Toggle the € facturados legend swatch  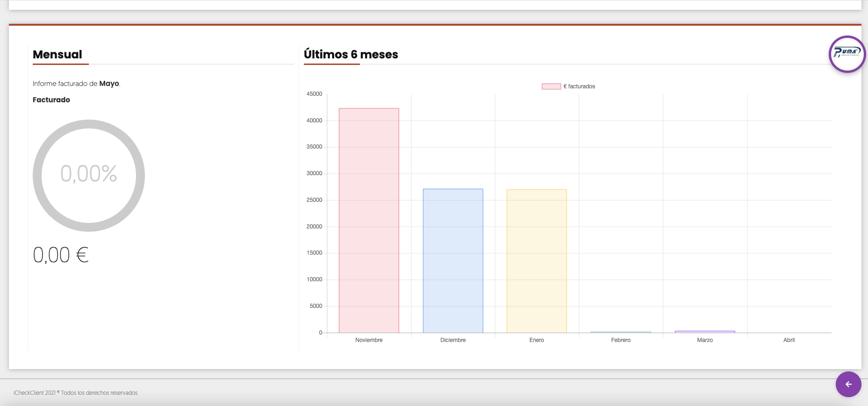pos(551,86)
